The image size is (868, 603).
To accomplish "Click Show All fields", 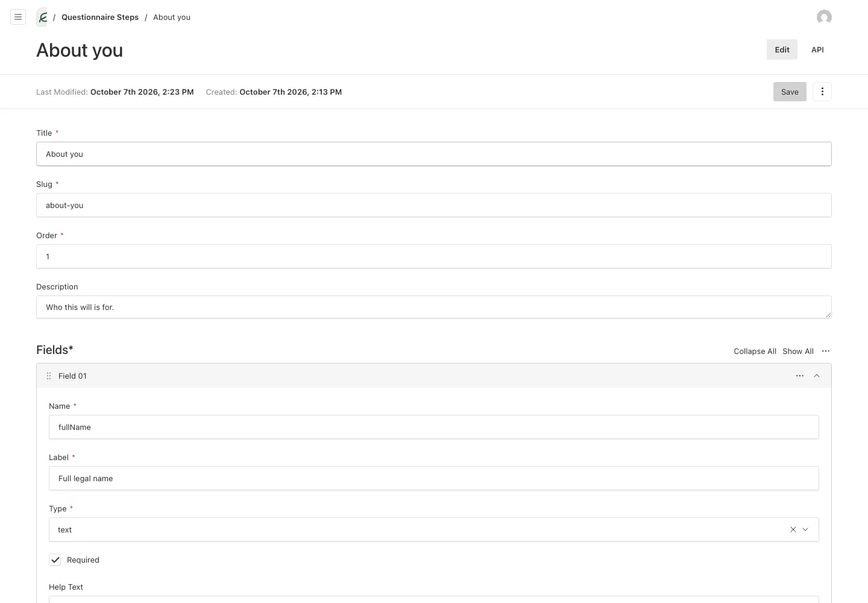I will coord(798,351).
